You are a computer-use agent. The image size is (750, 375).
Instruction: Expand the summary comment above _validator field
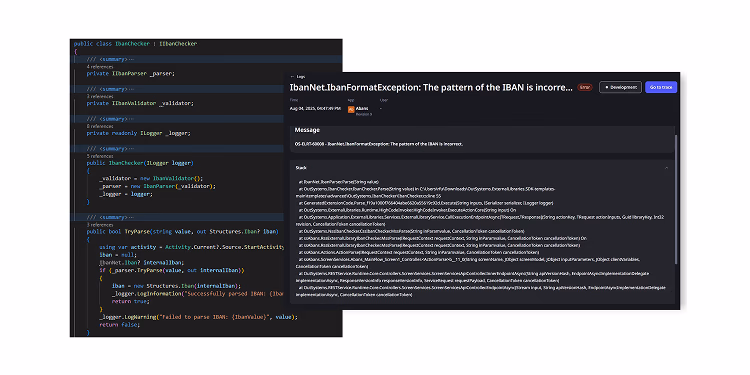[110, 89]
